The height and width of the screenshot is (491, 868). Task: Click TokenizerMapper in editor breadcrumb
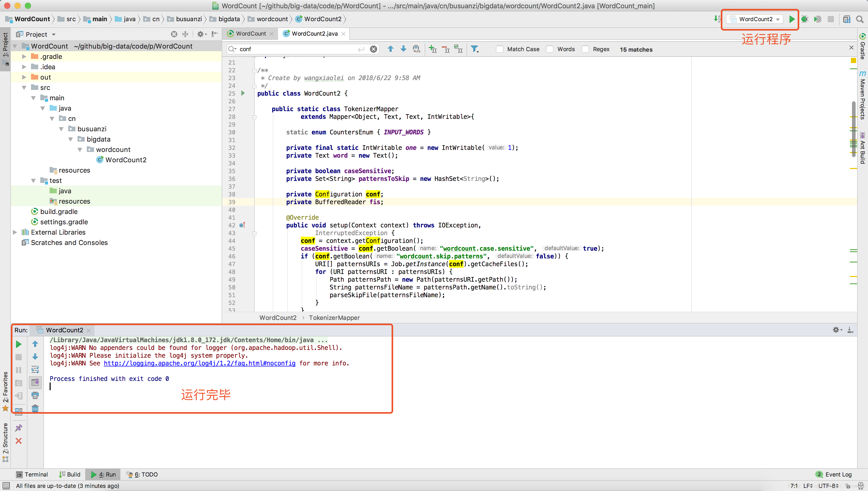point(334,318)
